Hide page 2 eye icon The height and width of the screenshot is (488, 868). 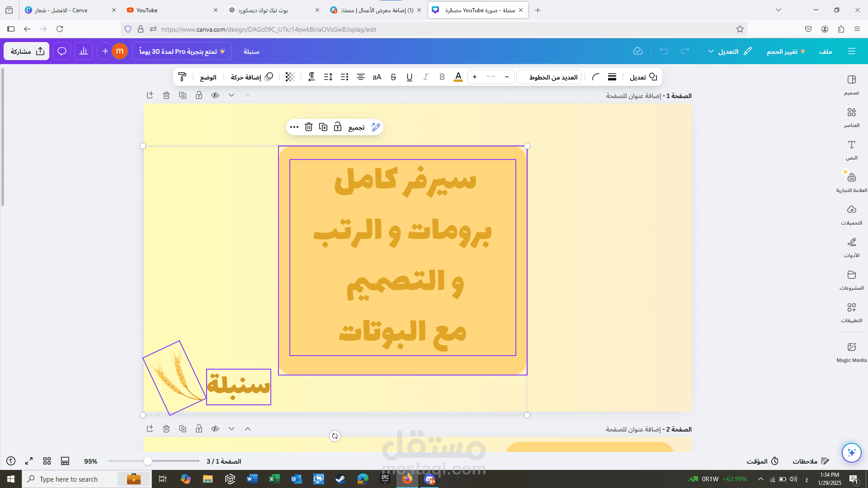215,429
